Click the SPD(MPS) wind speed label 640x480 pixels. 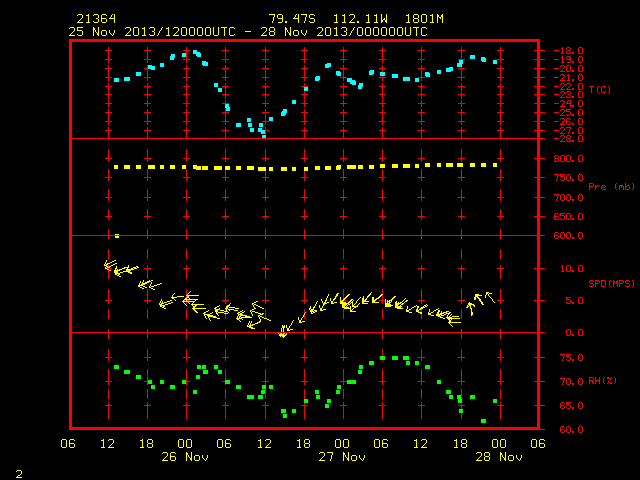611,283
